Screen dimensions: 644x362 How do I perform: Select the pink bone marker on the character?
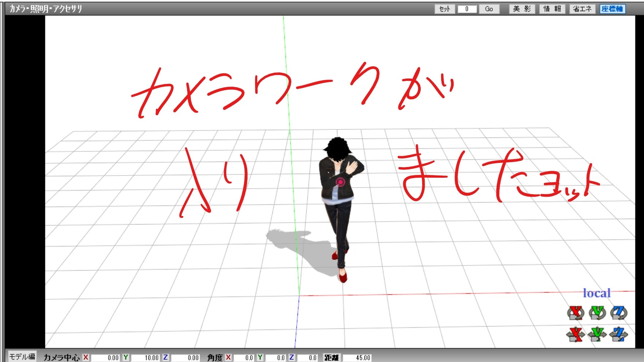click(x=340, y=182)
